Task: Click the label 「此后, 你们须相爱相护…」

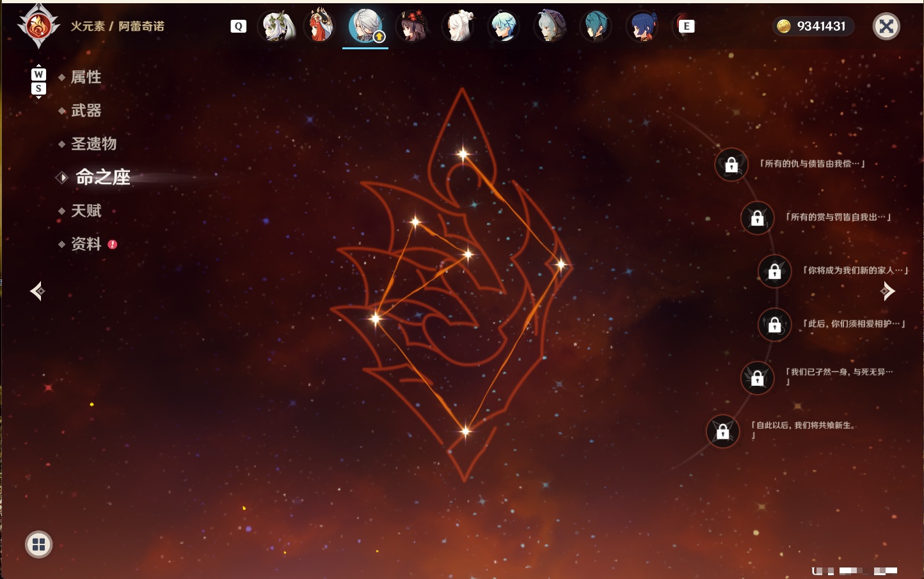Action: (x=854, y=324)
